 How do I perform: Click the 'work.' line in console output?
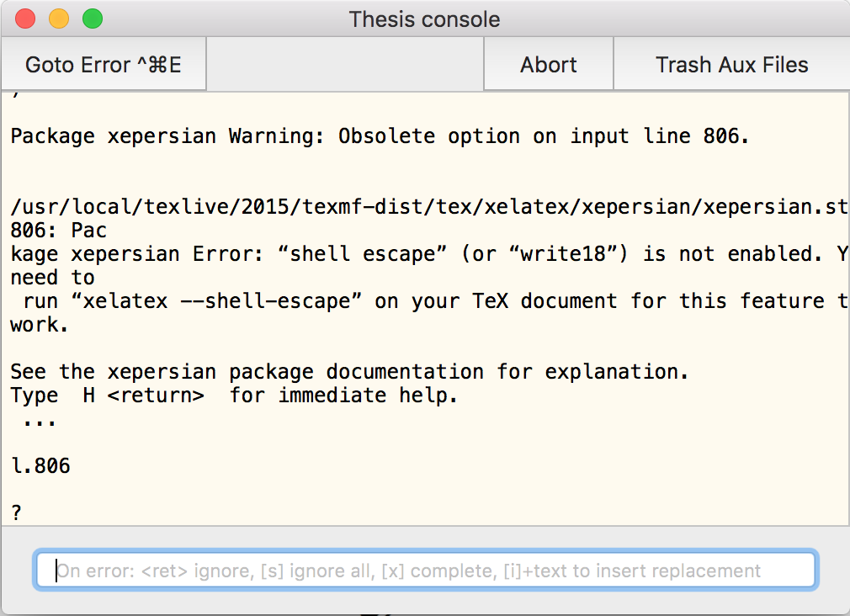pyautogui.click(x=40, y=325)
